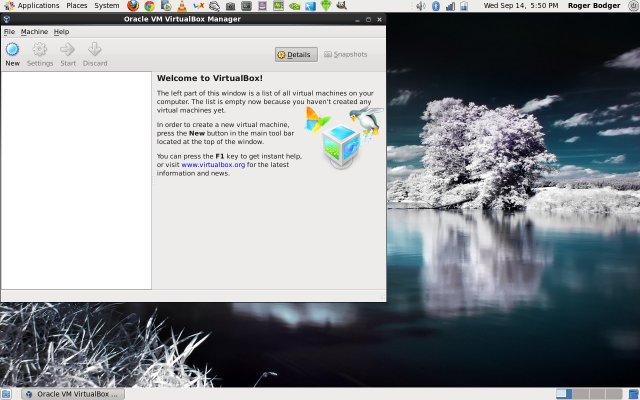Open Settings in the VirtualBox toolbar
Image resolution: width=640 pixels, height=400 pixels.
(x=40, y=55)
